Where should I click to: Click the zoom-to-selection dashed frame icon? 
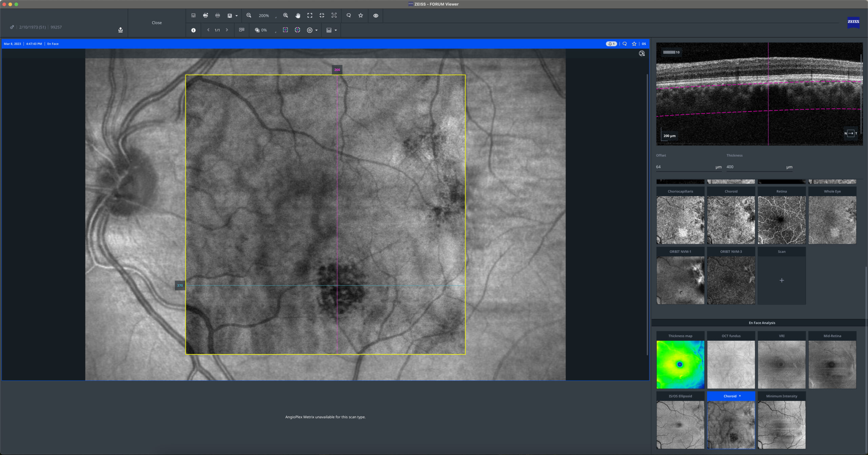(334, 16)
